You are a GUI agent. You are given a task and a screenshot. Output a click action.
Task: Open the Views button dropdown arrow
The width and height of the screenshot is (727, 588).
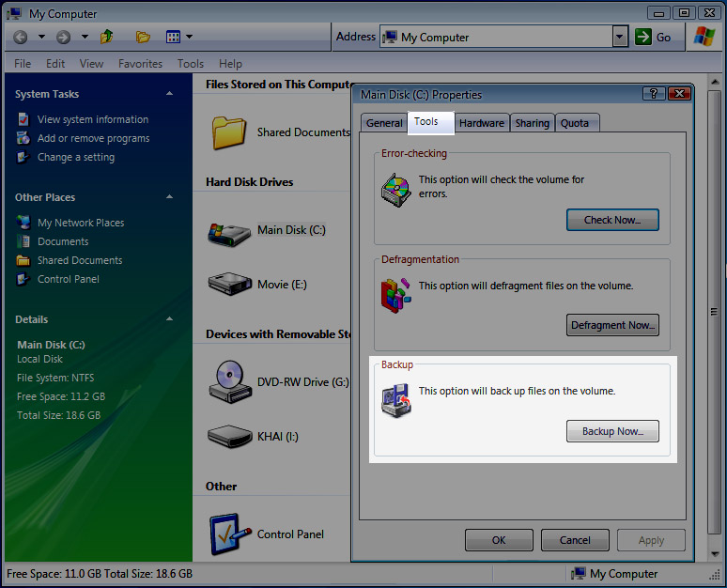(189, 38)
